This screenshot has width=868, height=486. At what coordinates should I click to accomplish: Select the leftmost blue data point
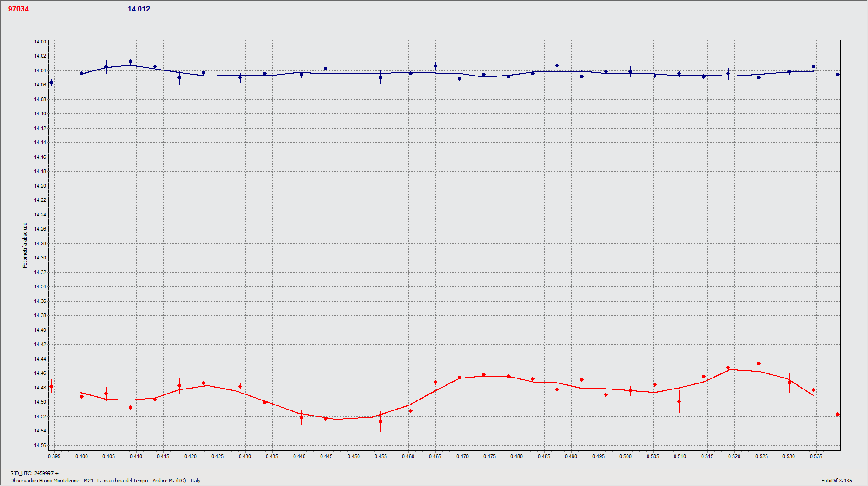[51, 83]
